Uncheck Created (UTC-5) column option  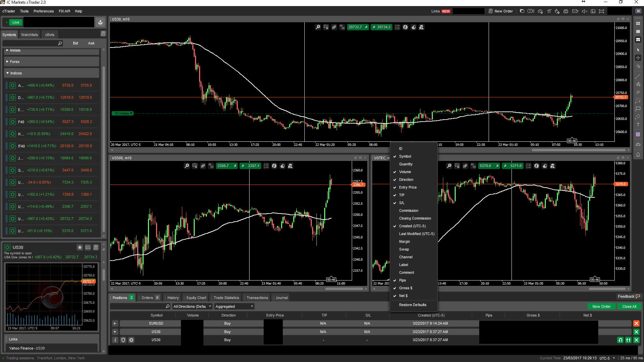(x=414, y=226)
